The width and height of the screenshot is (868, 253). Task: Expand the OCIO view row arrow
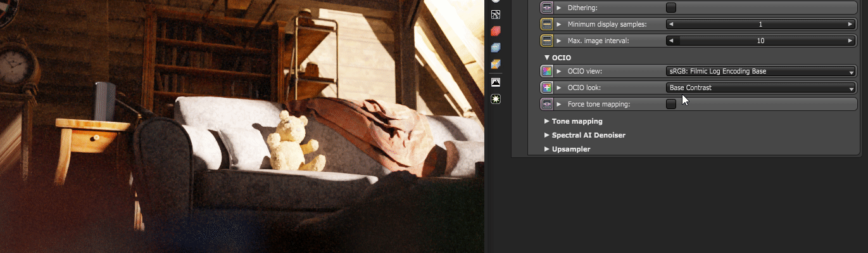[559, 71]
